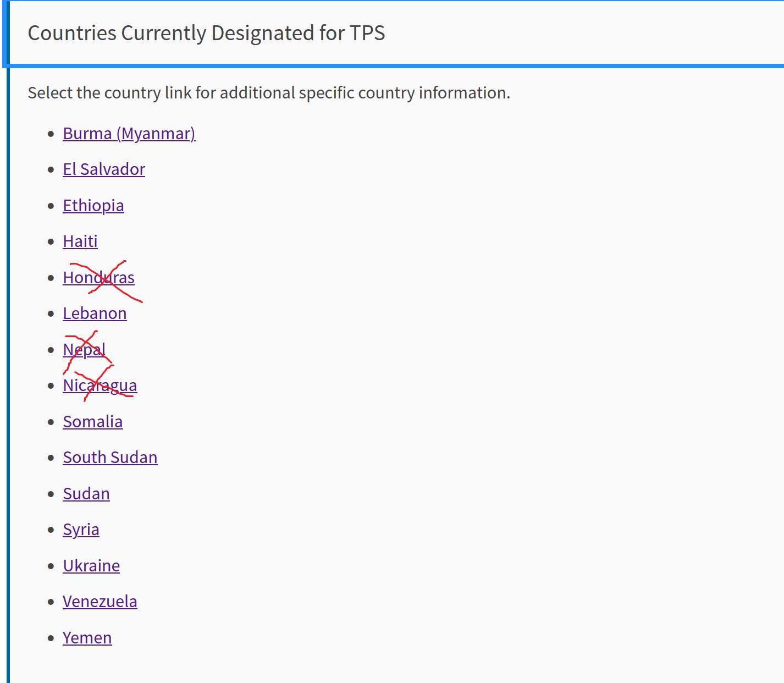
Task: Open the Lebanon country link
Action: pos(95,313)
